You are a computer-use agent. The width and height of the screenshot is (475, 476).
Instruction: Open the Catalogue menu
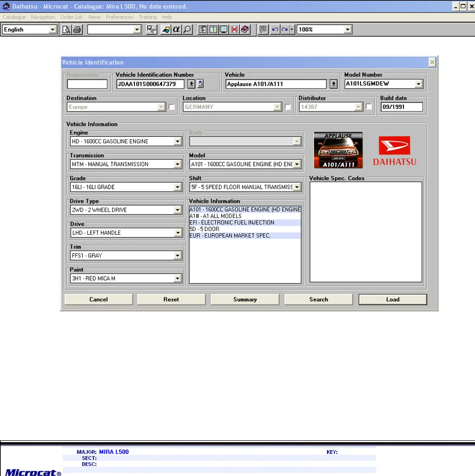click(14, 17)
